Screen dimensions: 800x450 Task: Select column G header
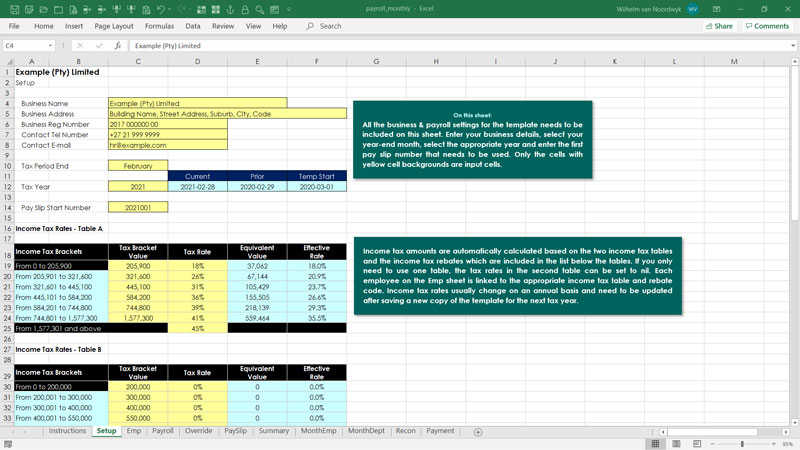pyautogui.click(x=376, y=61)
